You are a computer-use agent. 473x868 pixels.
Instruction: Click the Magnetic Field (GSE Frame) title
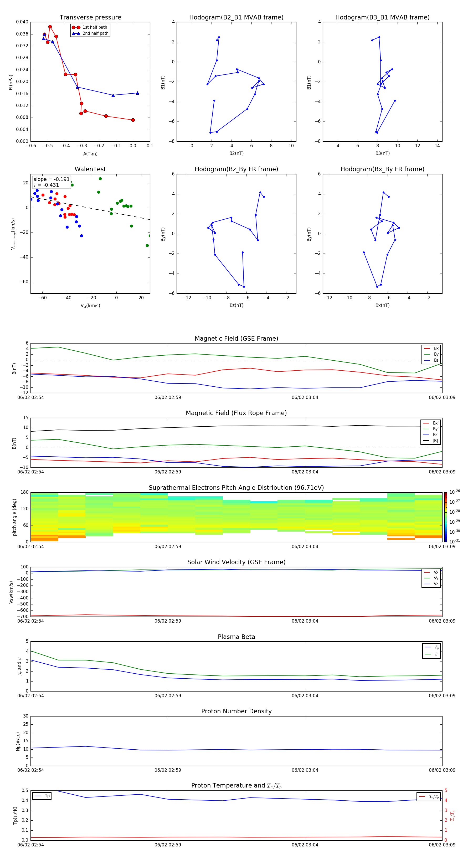(x=236, y=339)
